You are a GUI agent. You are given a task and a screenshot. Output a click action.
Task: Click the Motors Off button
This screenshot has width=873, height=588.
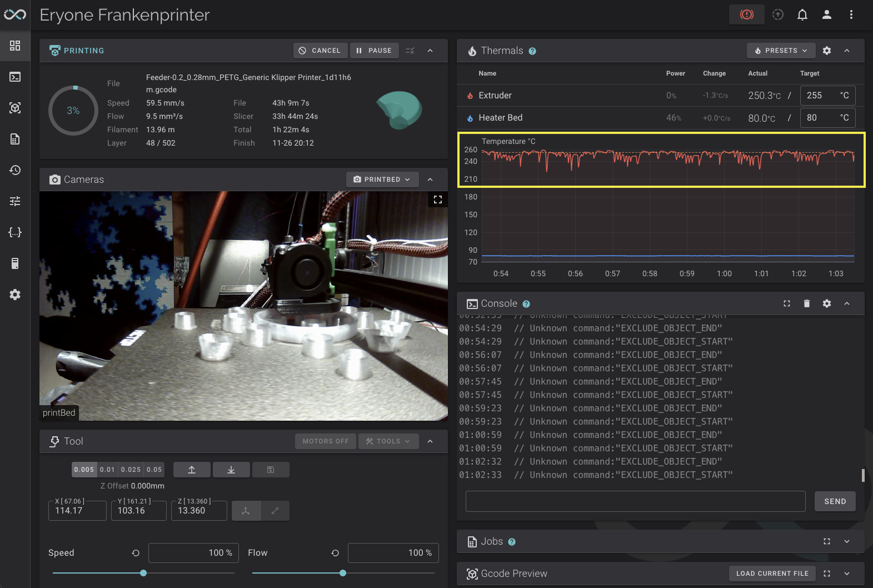pyautogui.click(x=326, y=441)
